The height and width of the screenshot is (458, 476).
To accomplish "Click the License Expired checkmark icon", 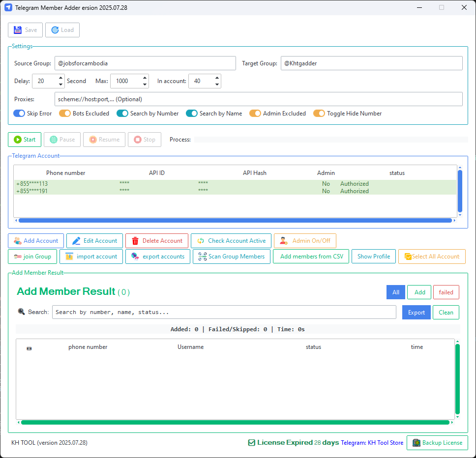I will point(252,443).
